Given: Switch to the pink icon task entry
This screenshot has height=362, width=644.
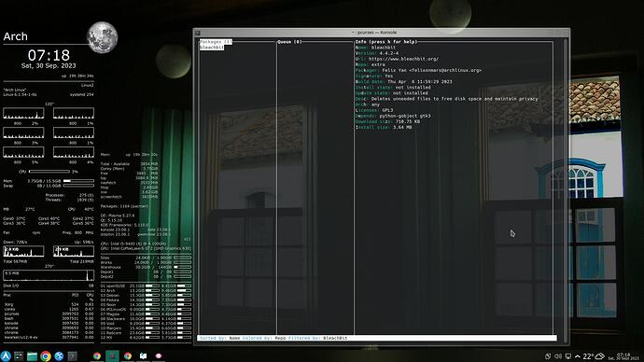Looking at the screenshot, I should point(159,355).
